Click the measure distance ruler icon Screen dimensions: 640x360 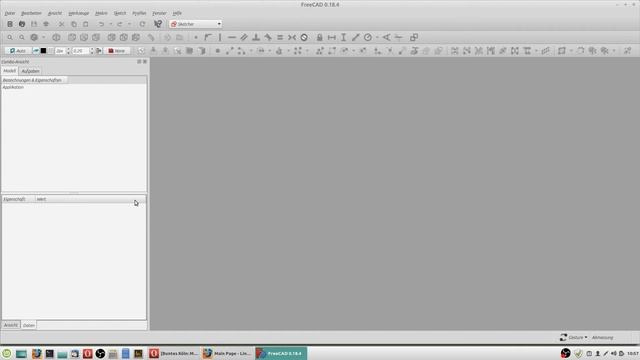(151, 38)
